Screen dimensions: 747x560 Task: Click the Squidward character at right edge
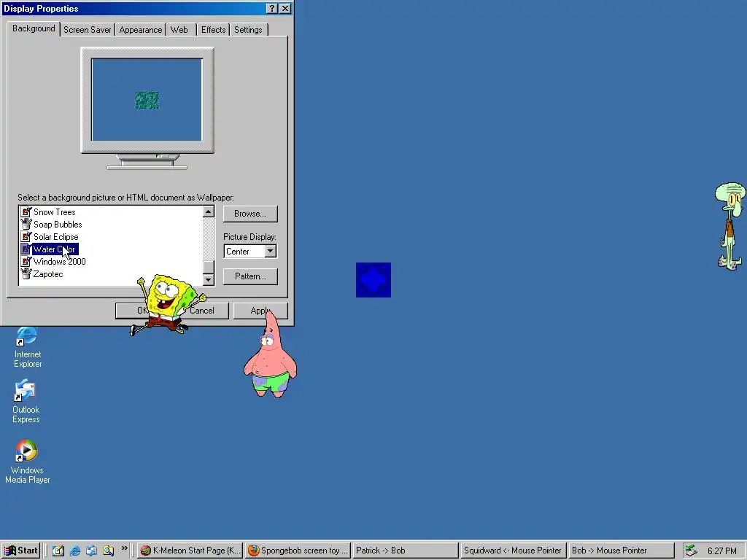[x=729, y=225]
